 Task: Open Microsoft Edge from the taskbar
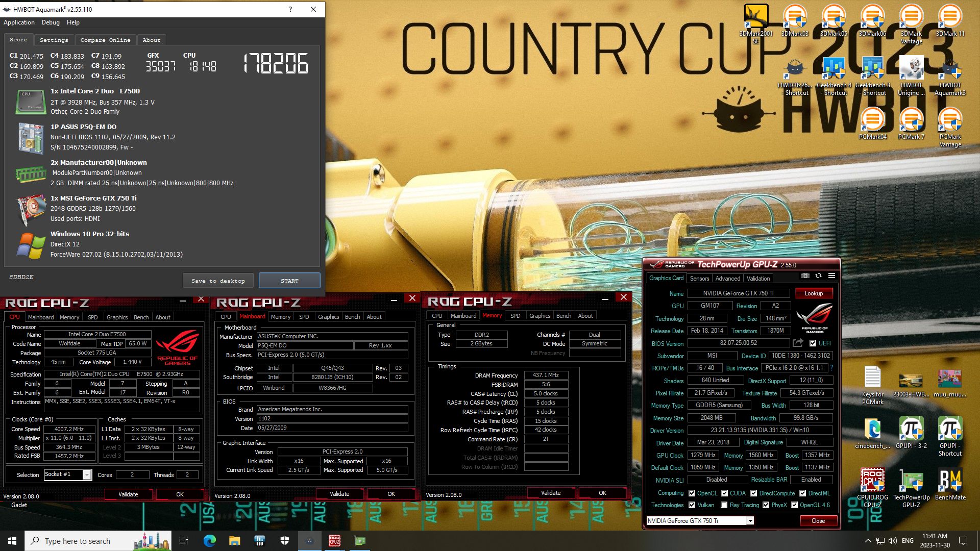(x=209, y=541)
